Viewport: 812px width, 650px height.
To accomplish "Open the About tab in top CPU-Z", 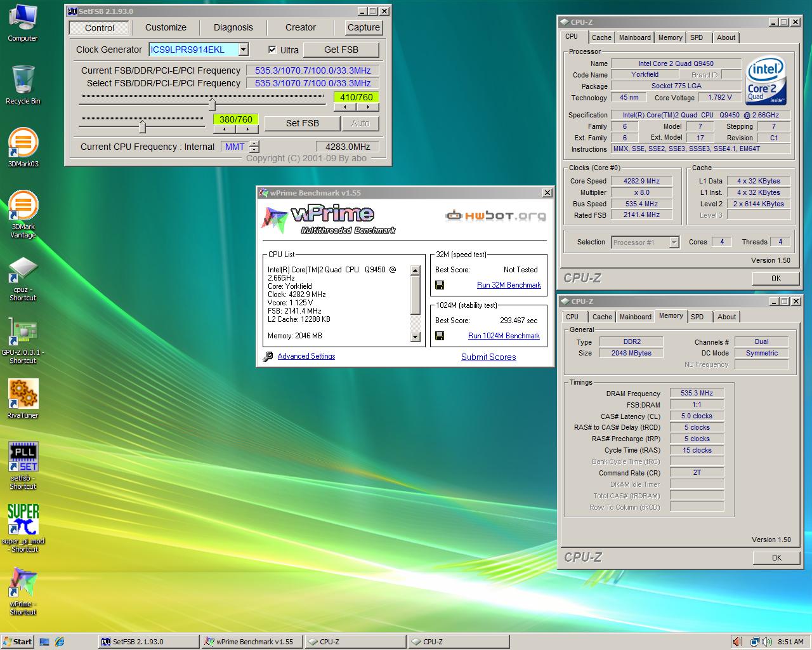I will [x=726, y=37].
